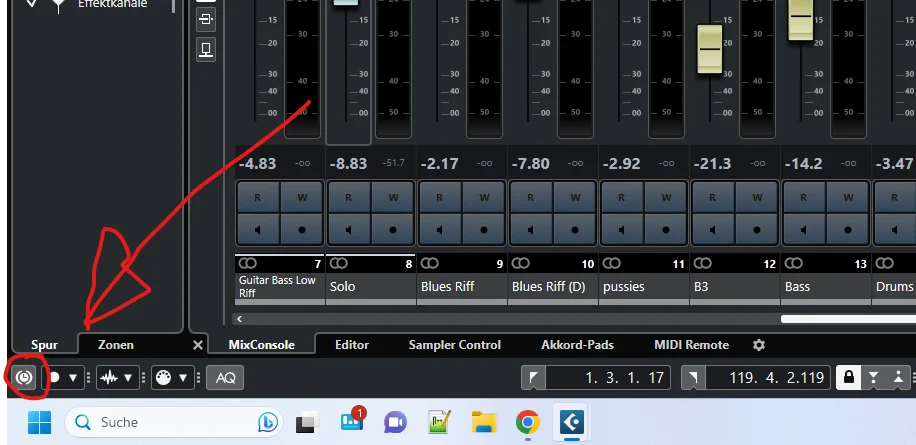
Task: Enable record on the Blues Riff channel
Action: [484, 230]
